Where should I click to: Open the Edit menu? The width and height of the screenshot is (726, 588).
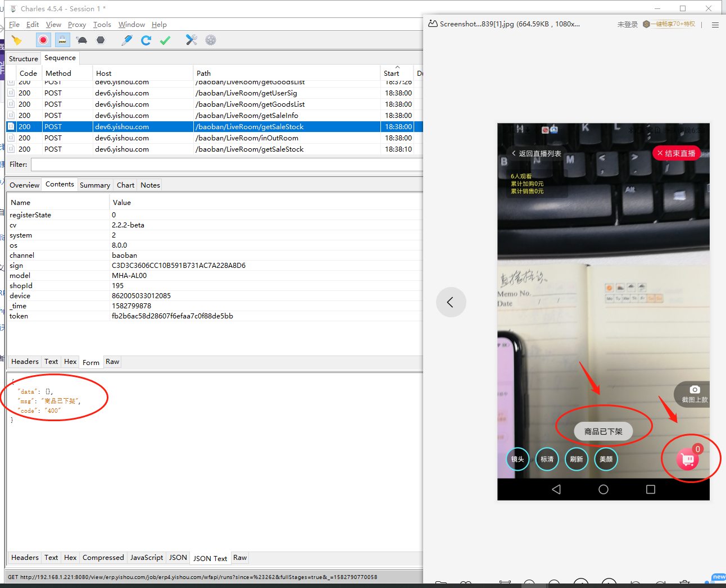[x=33, y=25]
